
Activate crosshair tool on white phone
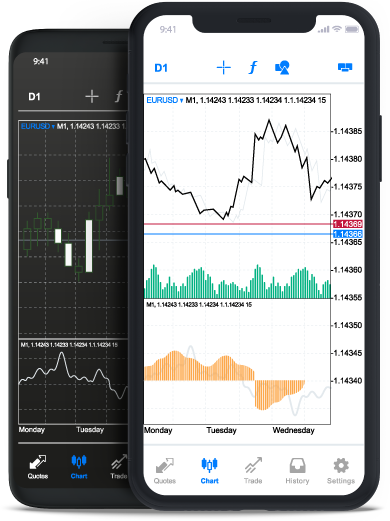pyautogui.click(x=224, y=68)
